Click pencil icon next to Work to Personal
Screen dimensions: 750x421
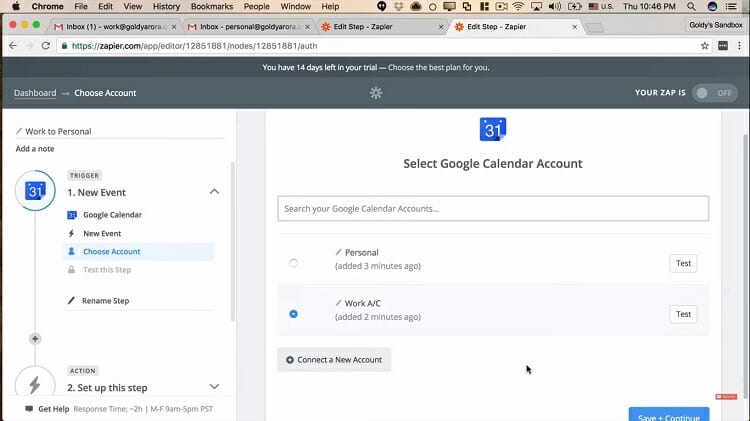pos(19,131)
